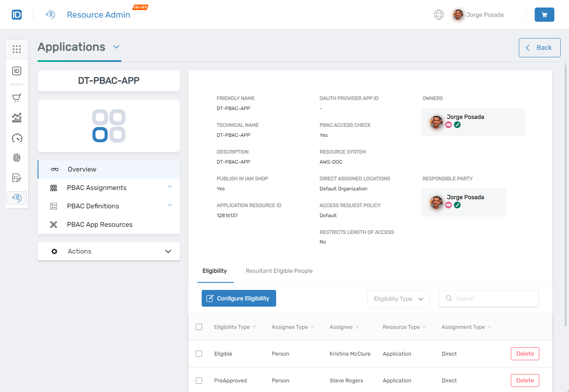569x392 pixels.
Task: Click the fingerprint icon in the sidebar
Action: [x=17, y=158]
